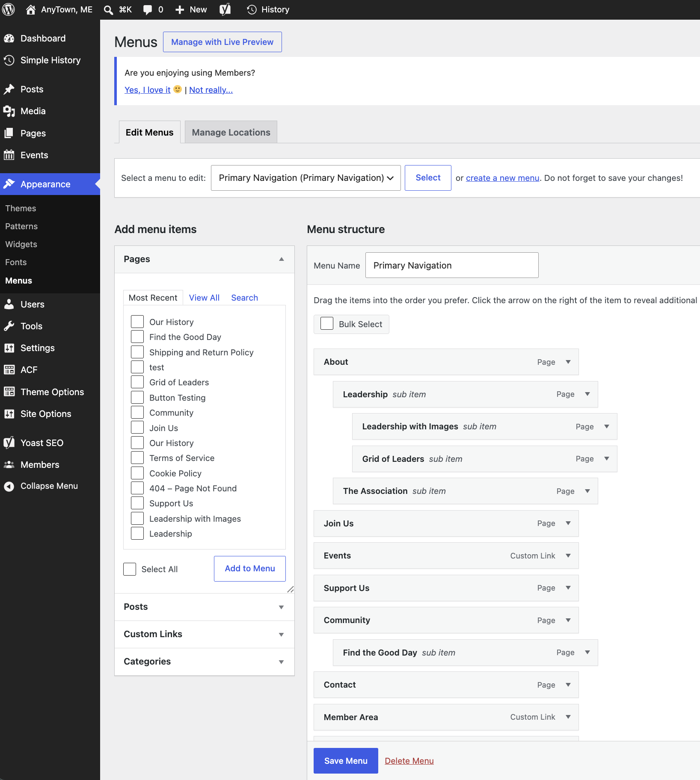The image size is (700, 780).
Task: Check the test page checkbox
Action: [137, 367]
